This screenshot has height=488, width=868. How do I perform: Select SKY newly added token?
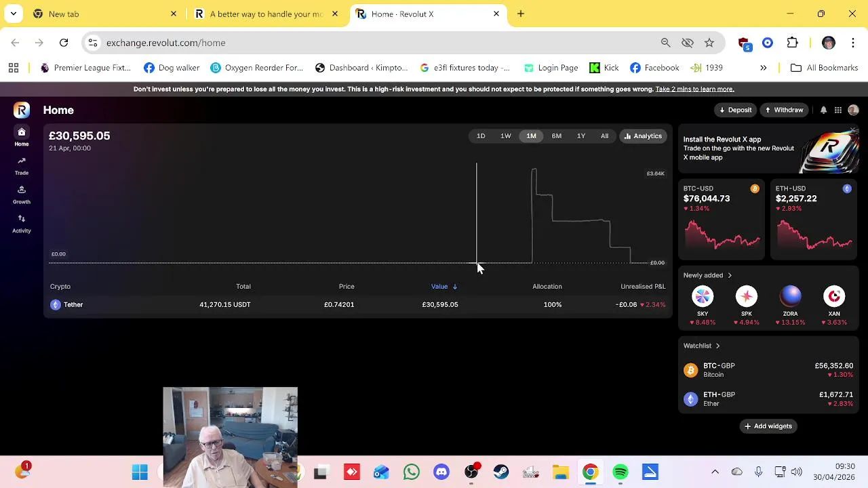[703, 296]
